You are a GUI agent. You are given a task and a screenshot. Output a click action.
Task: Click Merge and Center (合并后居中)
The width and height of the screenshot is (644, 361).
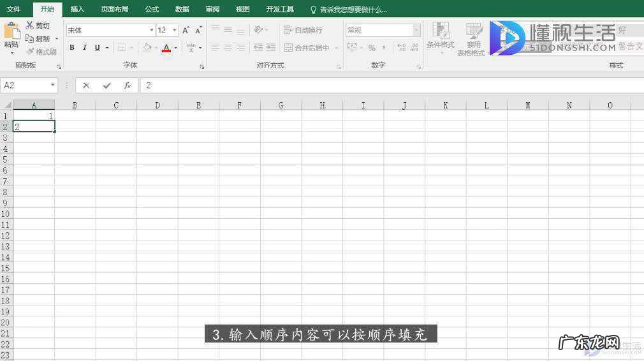pos(307,48)
